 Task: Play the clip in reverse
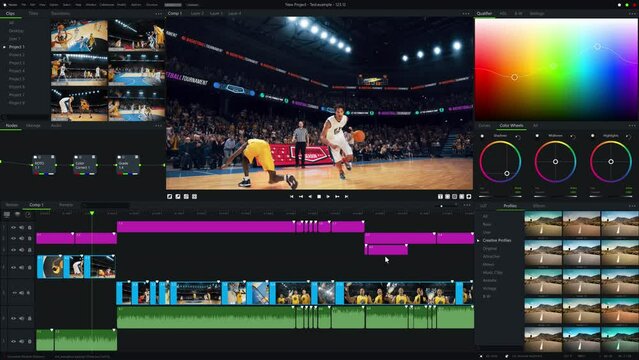coord(310,197)
